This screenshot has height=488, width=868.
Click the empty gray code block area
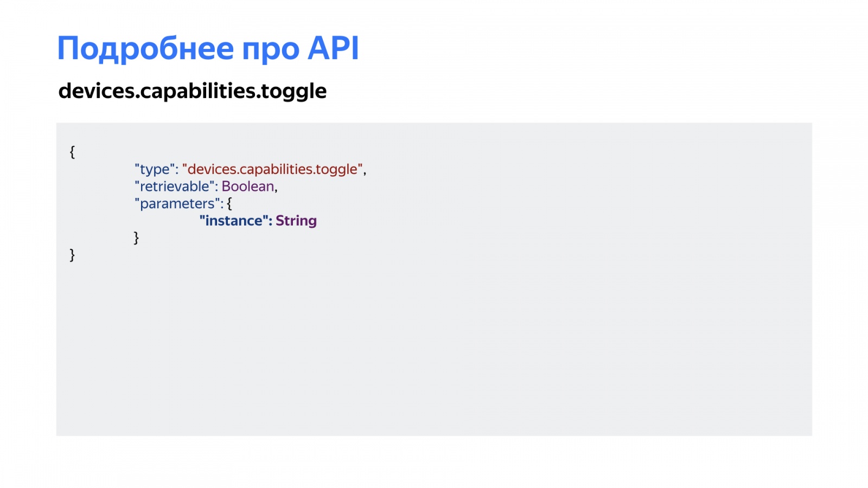pyautogui.click(x=434, y=347)
